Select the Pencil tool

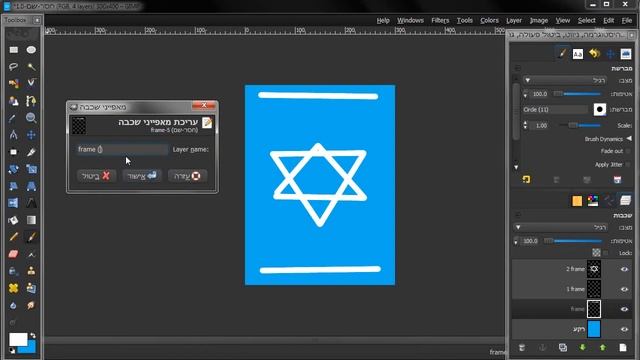tap(13, 237)
